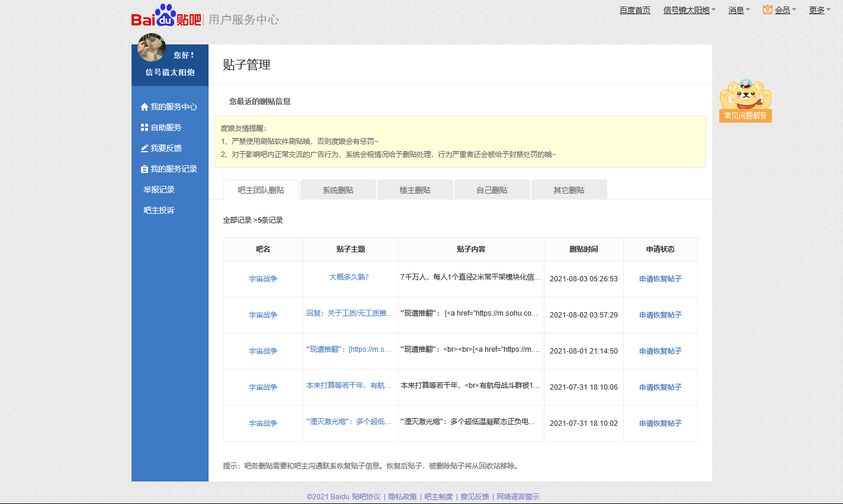This screenshot has width=843, height=504.
Task: Switch to the 系统删贴 tab
Action: (338, 190)
